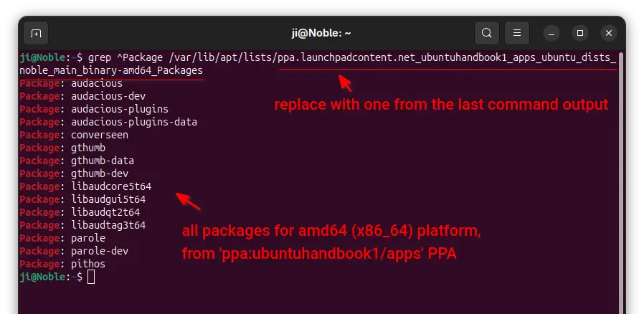Click the converseen package line
Viewport: 644px width, 314px height.
coord(74,135)
